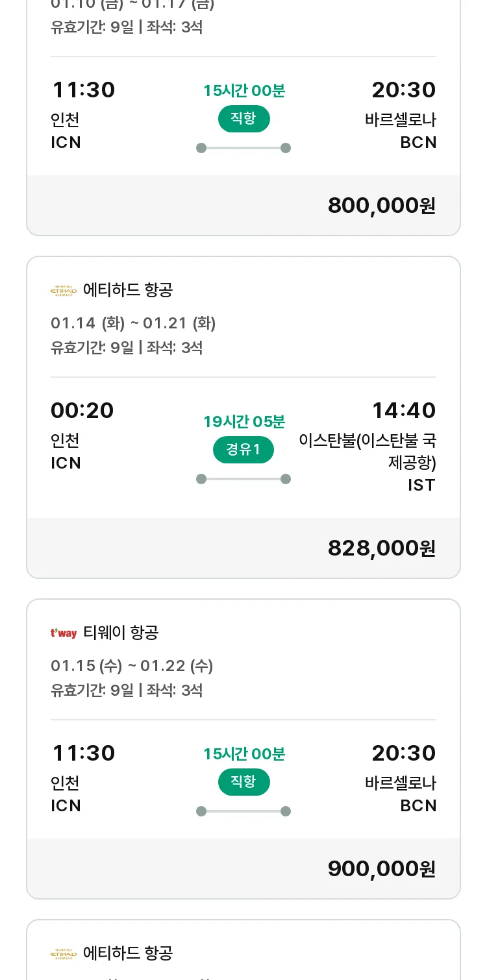The width and height of the screenshot is (487, 980).
Task: Open 에티하드 항공 name on the 01.14 flight
Action: click(128, 290)
